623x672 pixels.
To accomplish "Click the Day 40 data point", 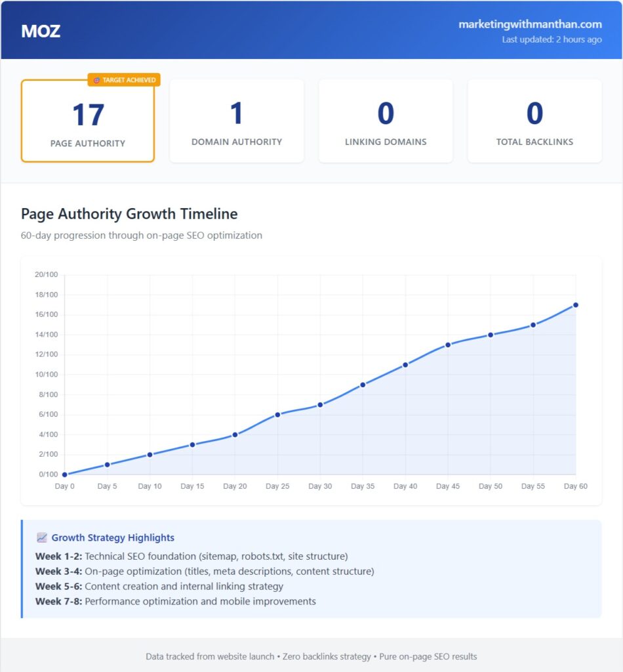I will point(405,365).
